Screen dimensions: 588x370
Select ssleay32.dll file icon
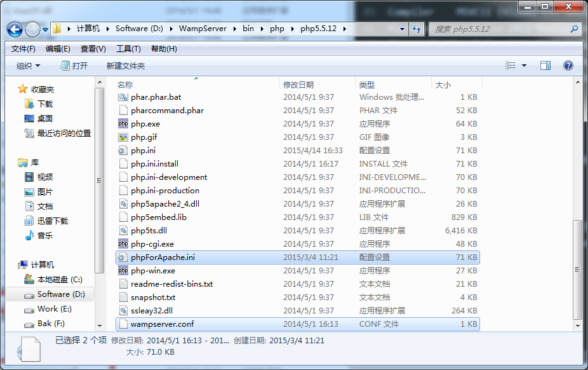click(x=123, y=311)
